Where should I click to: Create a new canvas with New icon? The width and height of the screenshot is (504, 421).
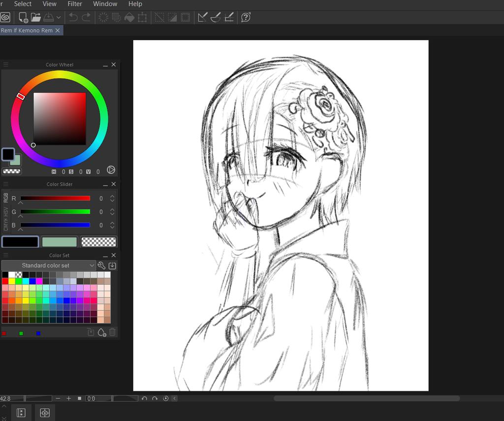23,17
